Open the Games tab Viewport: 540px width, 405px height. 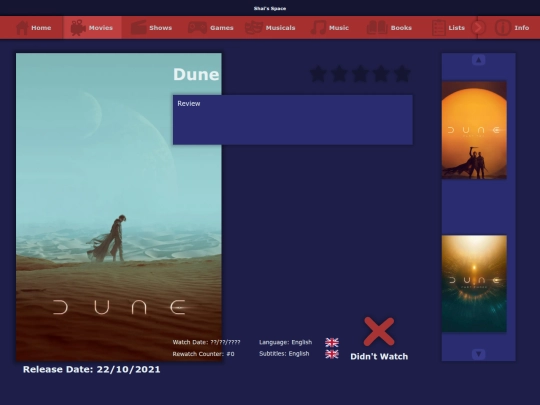(211, 28)
